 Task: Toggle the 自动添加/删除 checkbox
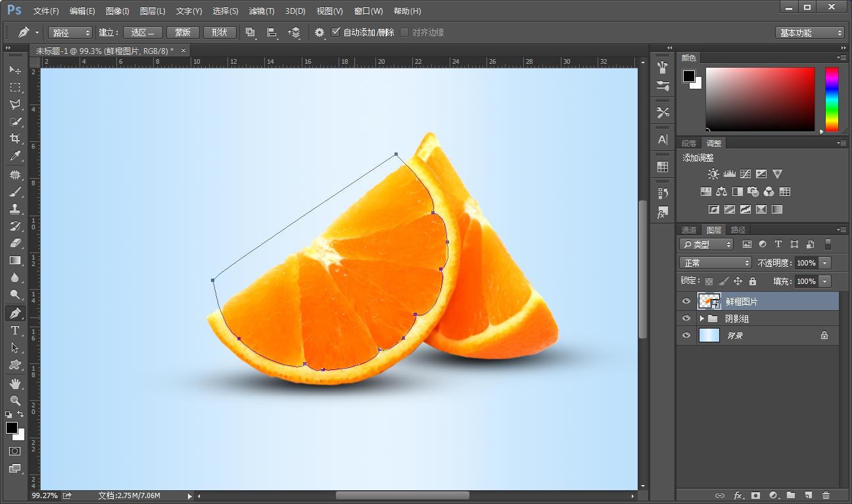336,32
